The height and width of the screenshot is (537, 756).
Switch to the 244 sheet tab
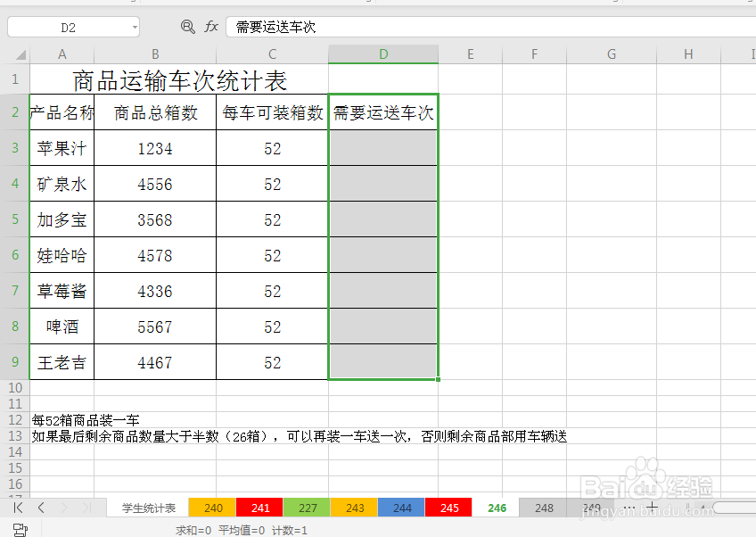[x=401, y=508]
